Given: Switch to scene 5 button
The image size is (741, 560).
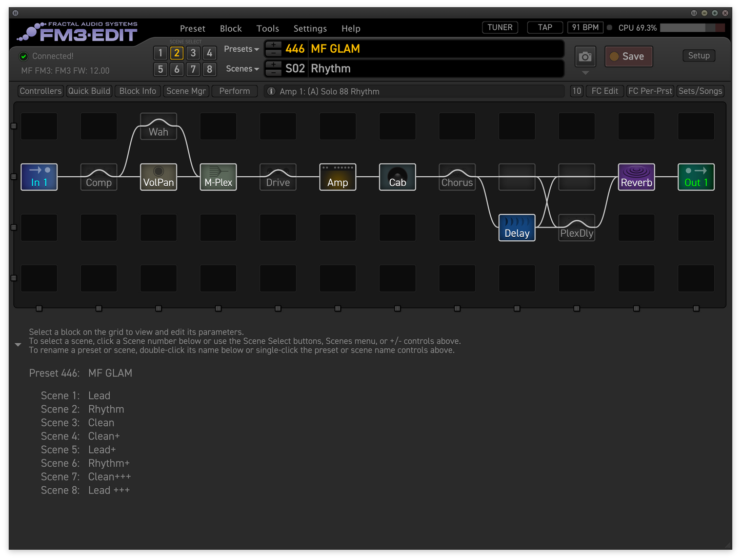Looking at the screenshot, I should click(161, 69).
